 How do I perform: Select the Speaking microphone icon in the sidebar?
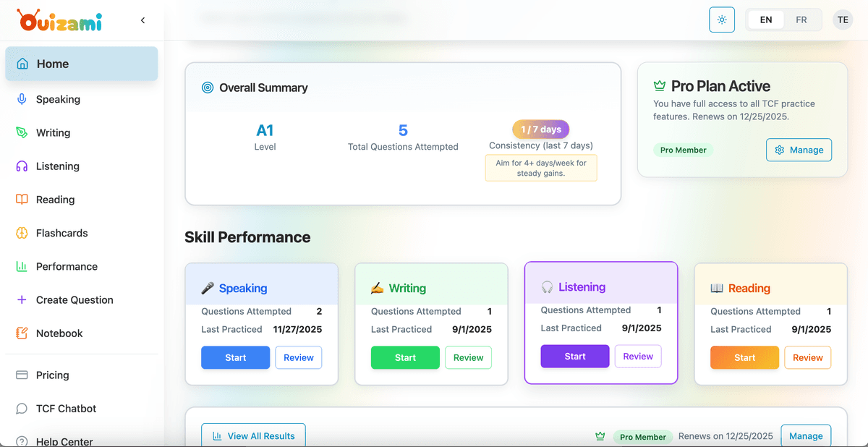(x=21, y=99)
